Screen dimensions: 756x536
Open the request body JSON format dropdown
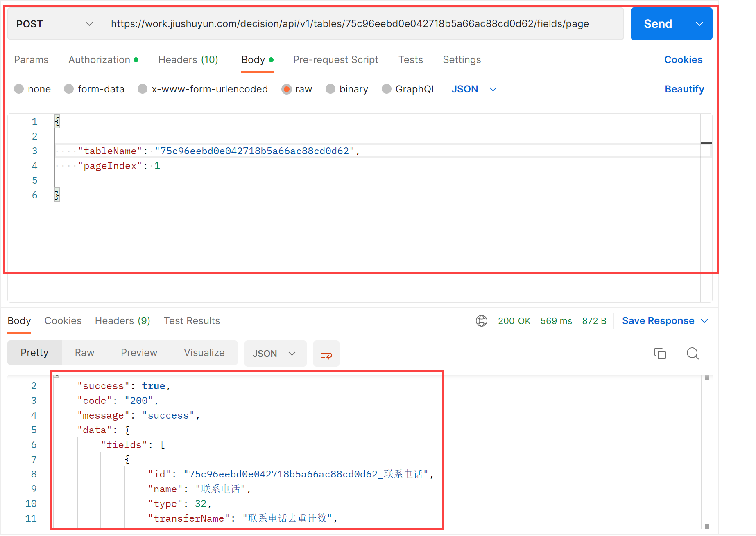click(x=474, y=89)
